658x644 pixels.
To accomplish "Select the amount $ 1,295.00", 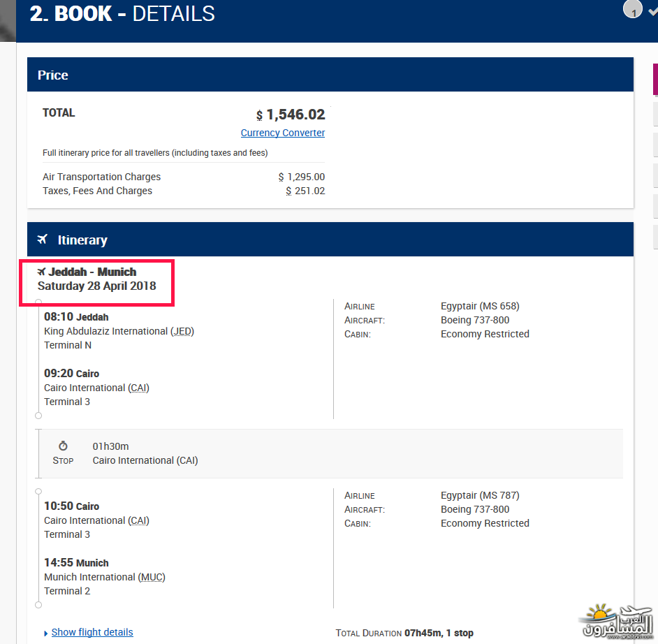I will pos(302,177).
